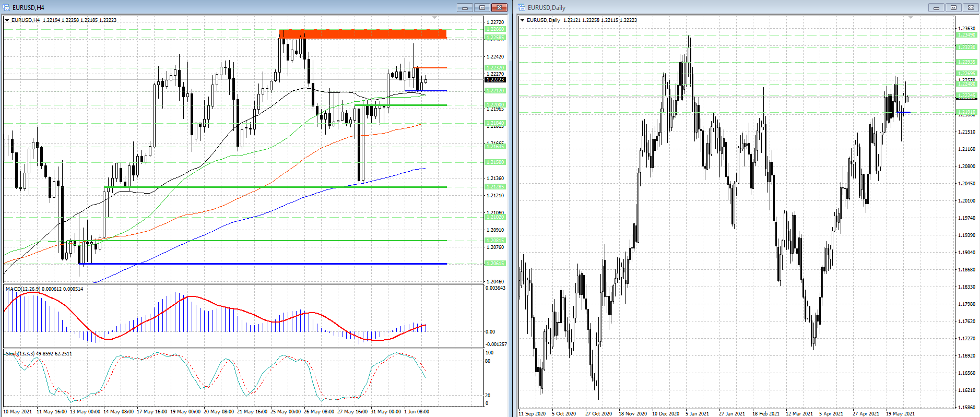Click the 5 Jan 2021 date label

pos(697,414)
